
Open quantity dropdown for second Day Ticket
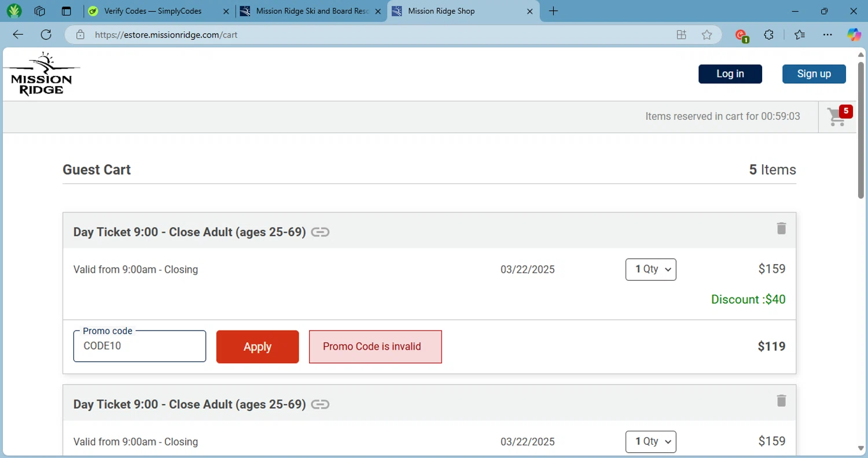(x=651, y=441)
